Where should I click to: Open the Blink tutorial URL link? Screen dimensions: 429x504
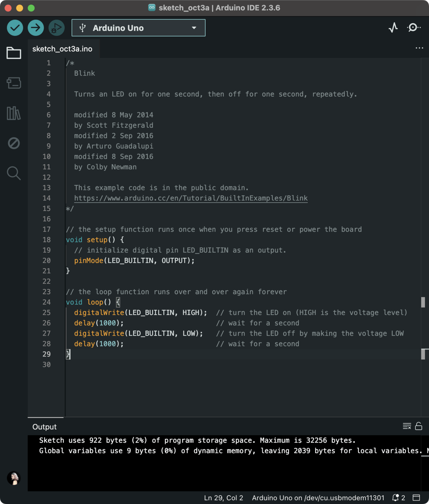191,198
